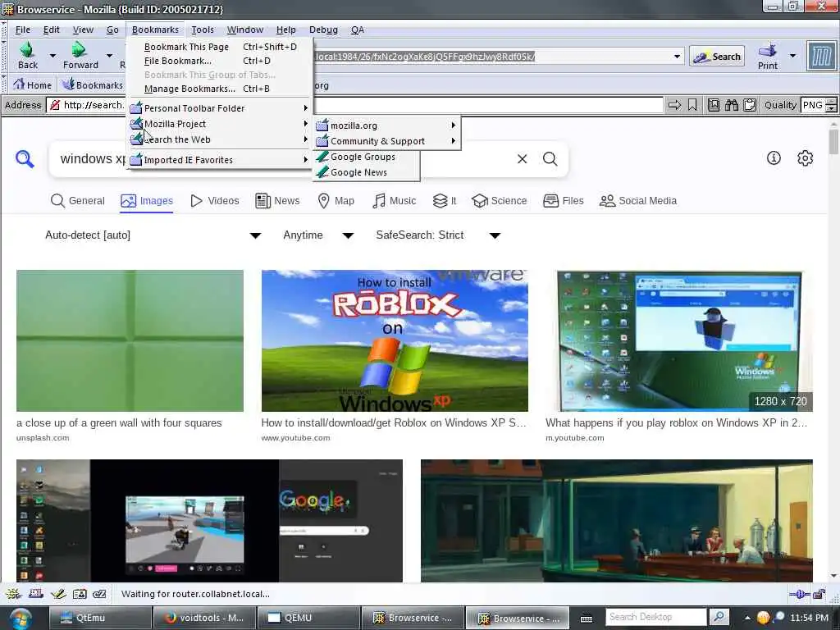Screen dimensions: 840x630
Task: Show hidden tray icons arrow
Action: tap(746, 618)
